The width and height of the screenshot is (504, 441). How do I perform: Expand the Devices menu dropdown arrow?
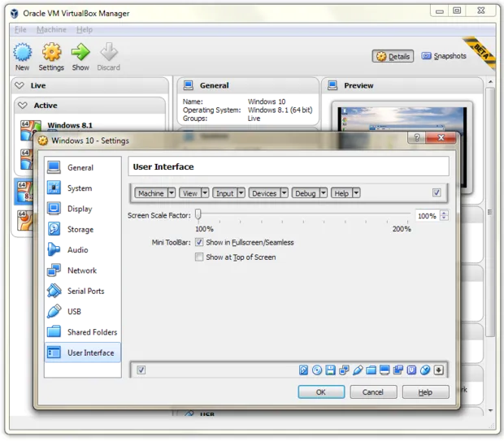pos(284,193)
